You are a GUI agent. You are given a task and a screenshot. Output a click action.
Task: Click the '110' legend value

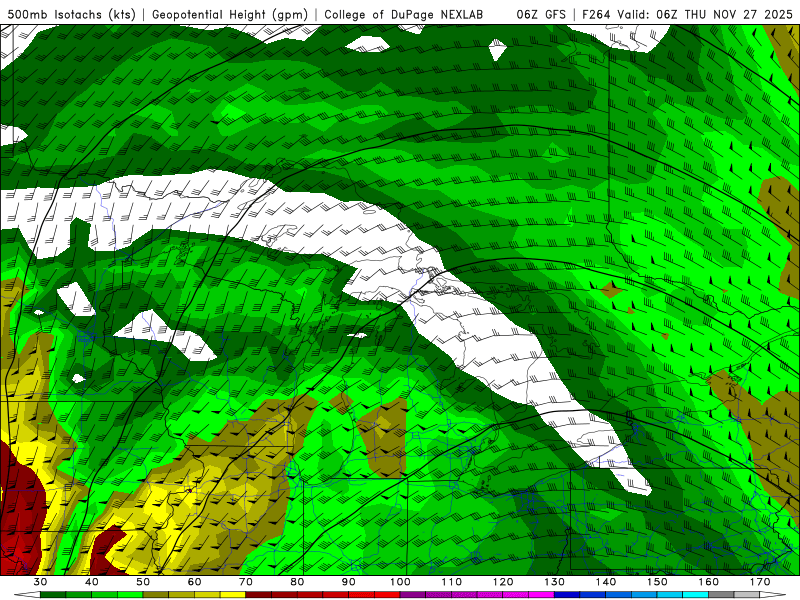(452, 582)
